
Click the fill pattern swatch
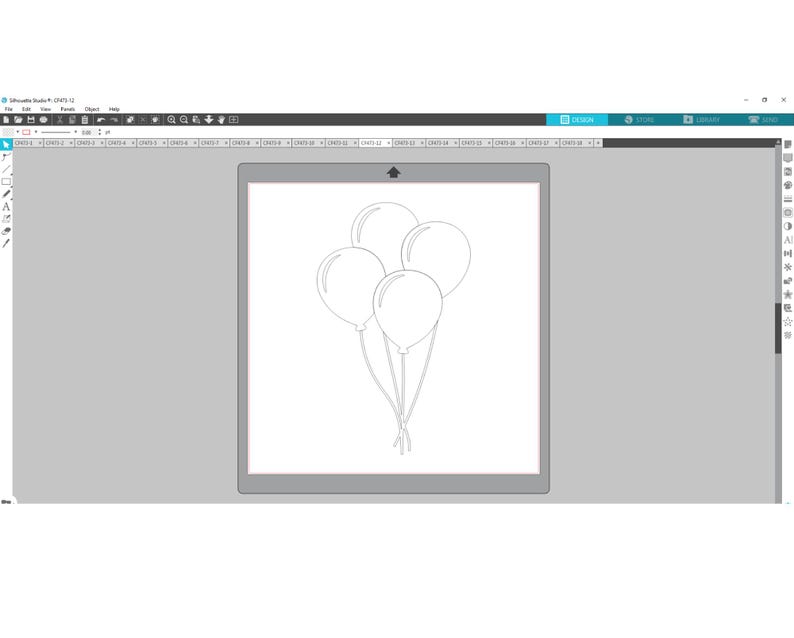pos(8,132)
